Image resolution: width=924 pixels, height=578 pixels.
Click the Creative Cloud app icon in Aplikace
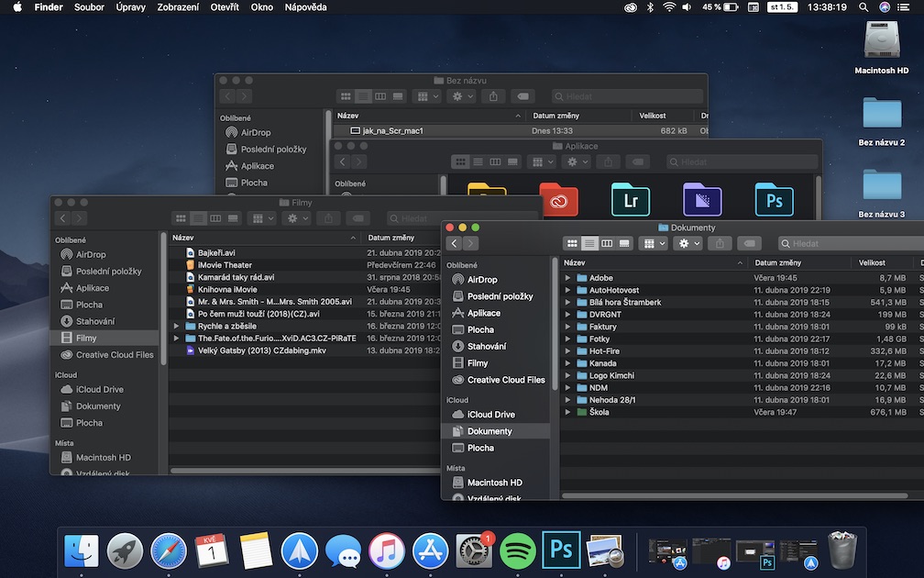tap(558, 199)
